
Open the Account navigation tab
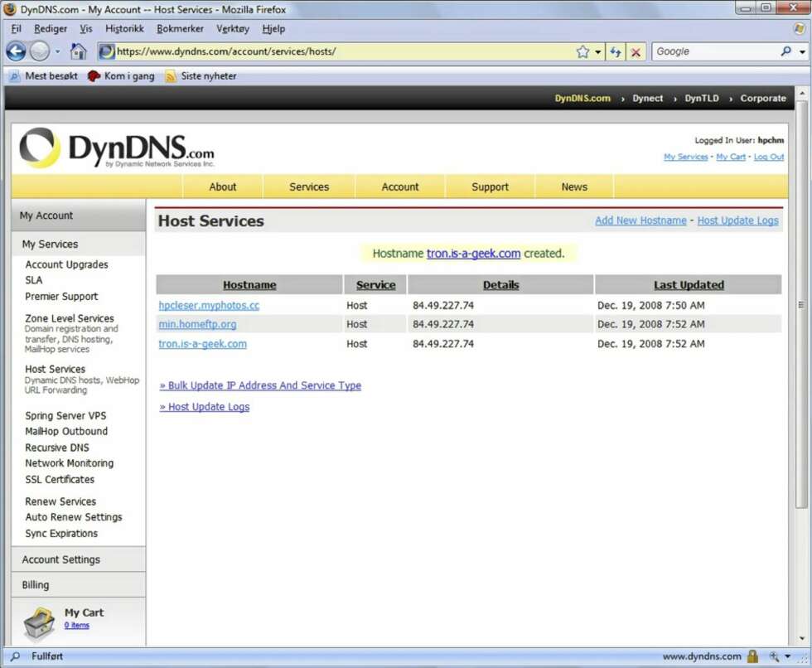[x=399, y=187]
